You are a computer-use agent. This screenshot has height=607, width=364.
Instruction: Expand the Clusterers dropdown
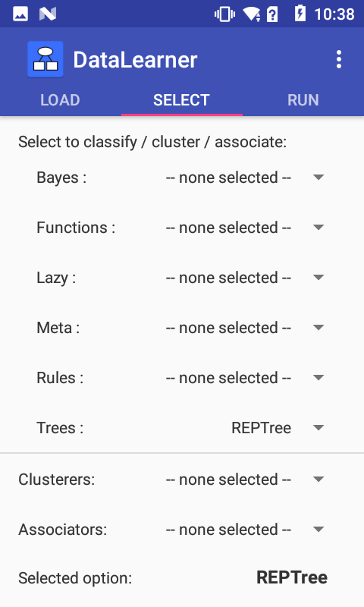(x=245, y=480)
